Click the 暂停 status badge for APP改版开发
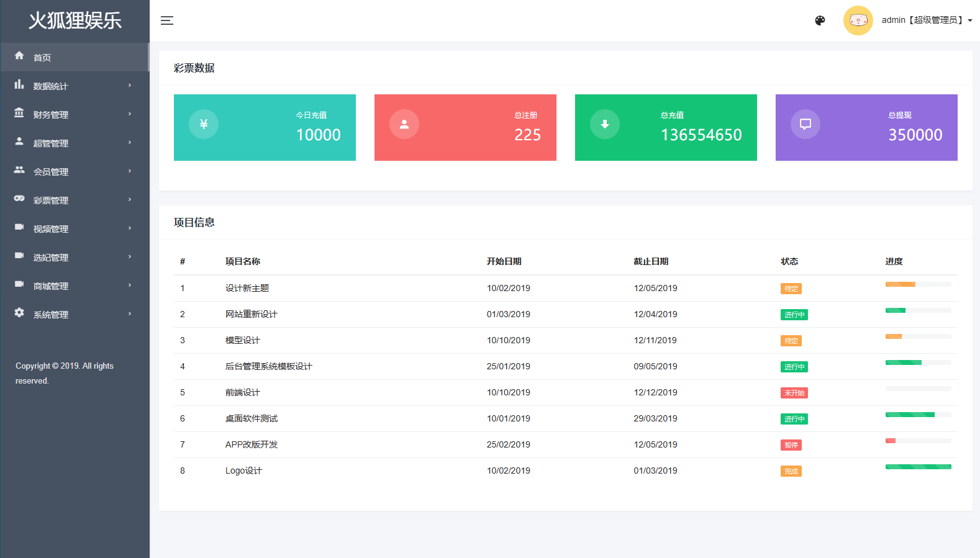Image resolution: width=980 pixels, height=558 pixels. tap(791, 445)
